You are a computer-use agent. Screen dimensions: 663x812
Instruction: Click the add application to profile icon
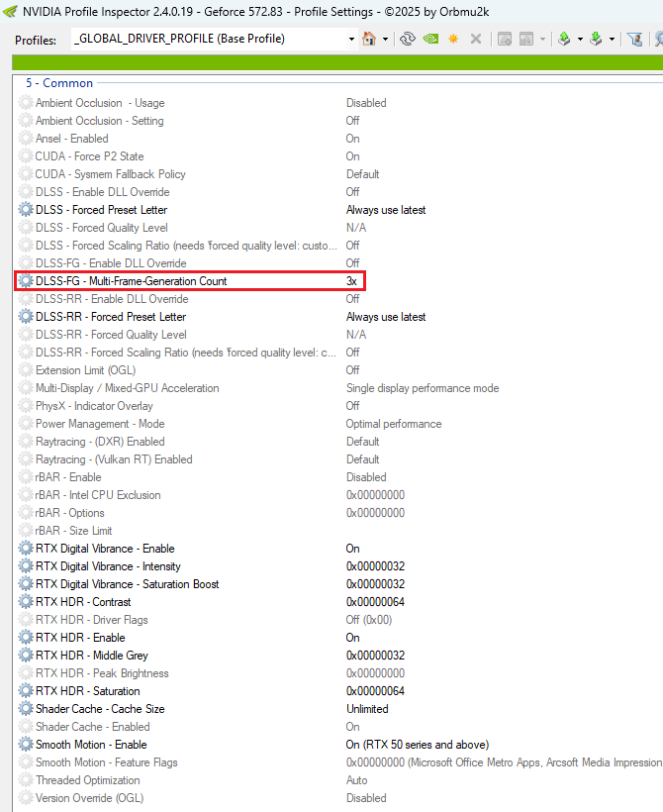[505, 39]
